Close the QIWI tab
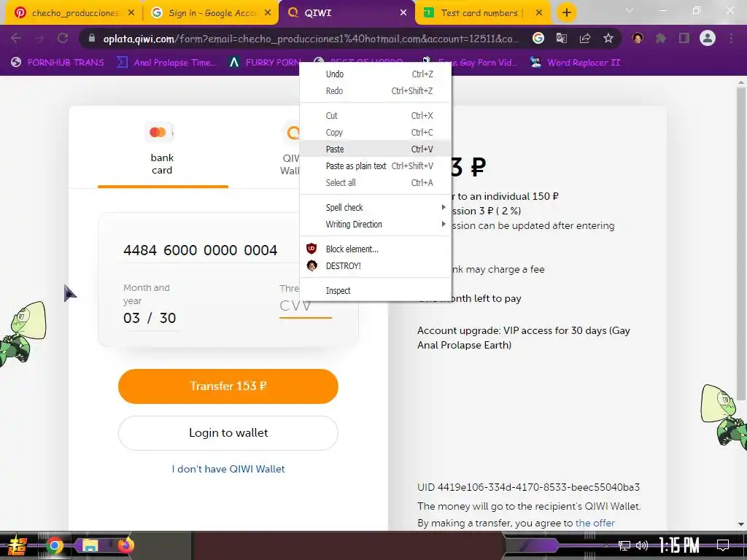Viewport: 747px width, 560px height. 403,13
